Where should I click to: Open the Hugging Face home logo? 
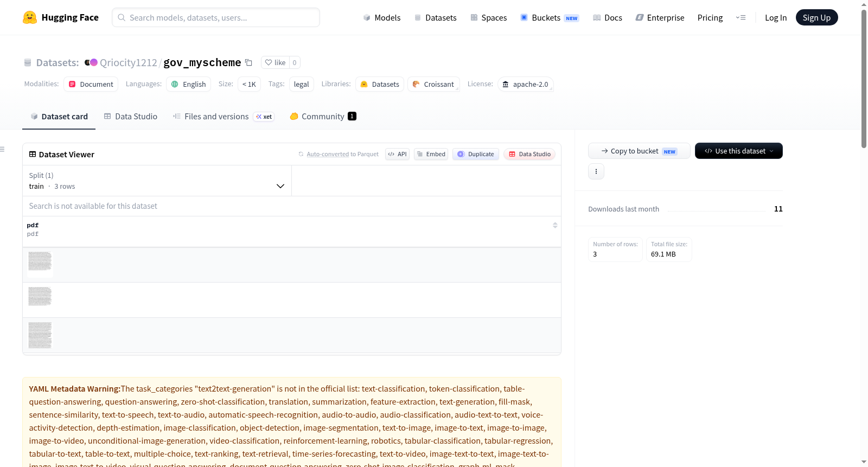pos(61,17)
